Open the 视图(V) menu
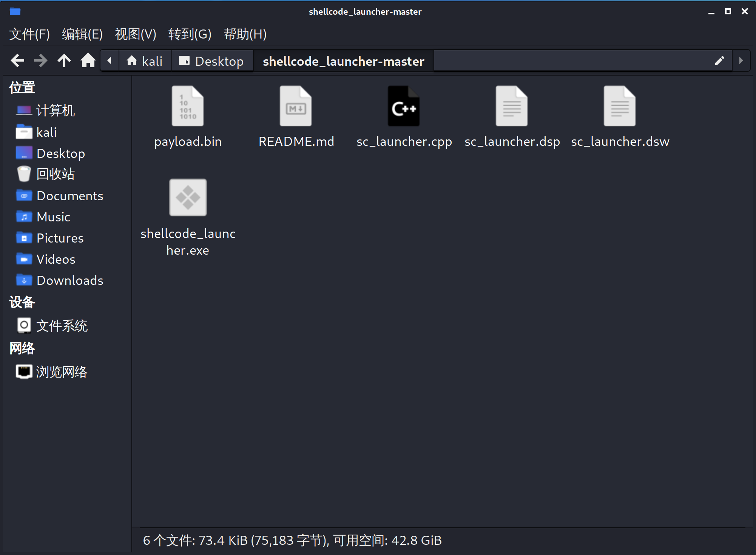 tap(136, 34)
